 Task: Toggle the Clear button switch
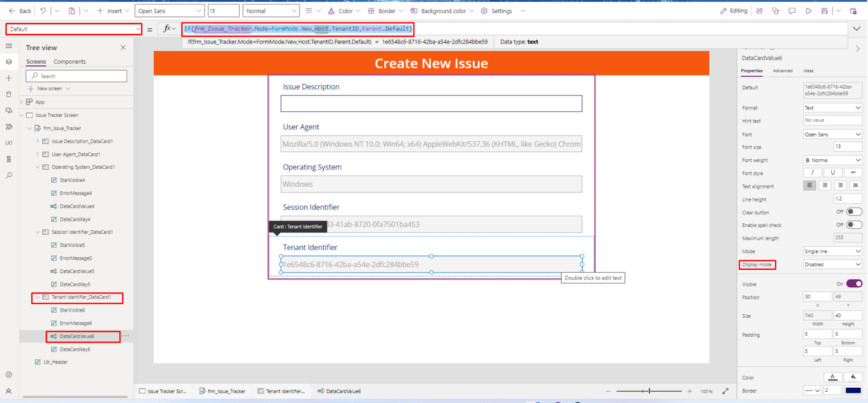pos(854,212)
